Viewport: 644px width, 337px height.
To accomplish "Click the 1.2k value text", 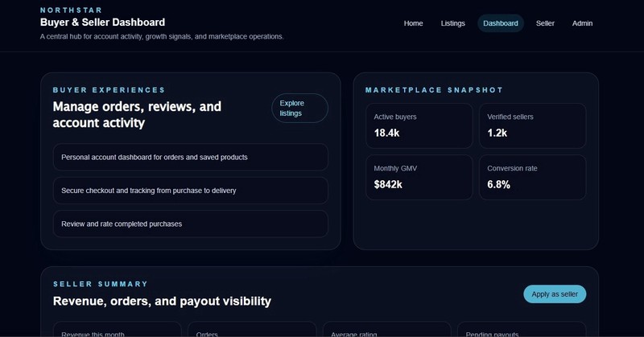I will click(x=497, y=133).
